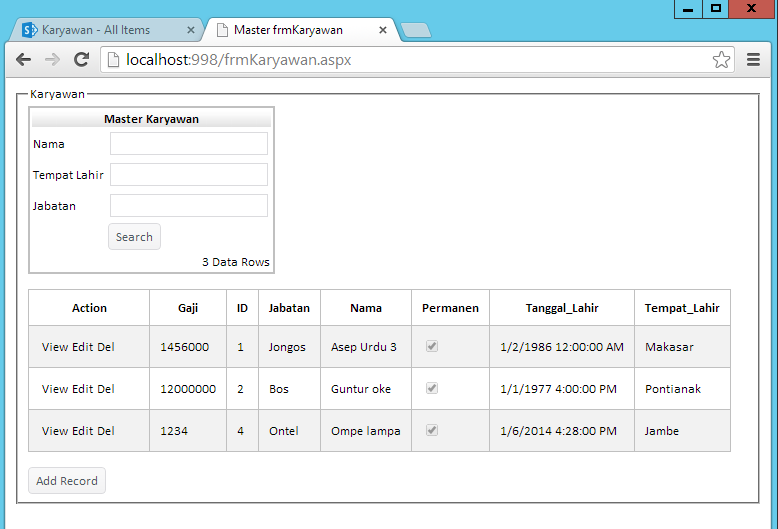Click Del link for Ompe lampa row
778x529 pixels.
tap(106, 431)
